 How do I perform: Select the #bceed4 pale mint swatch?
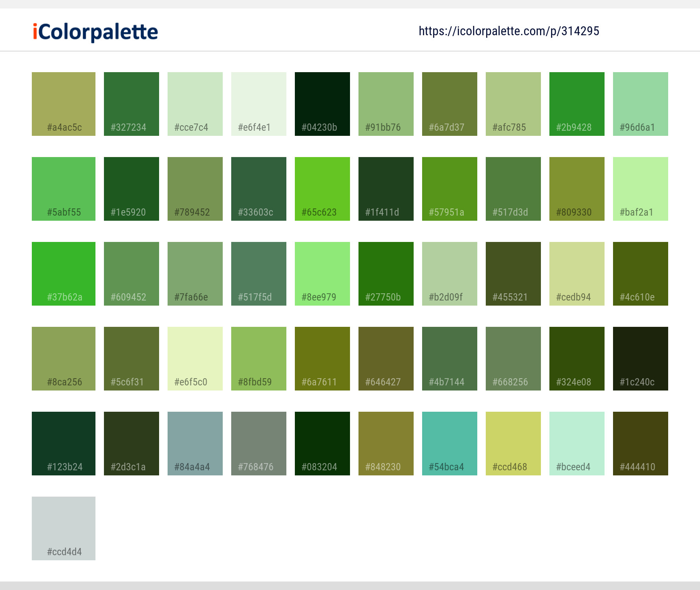[577, 444]
